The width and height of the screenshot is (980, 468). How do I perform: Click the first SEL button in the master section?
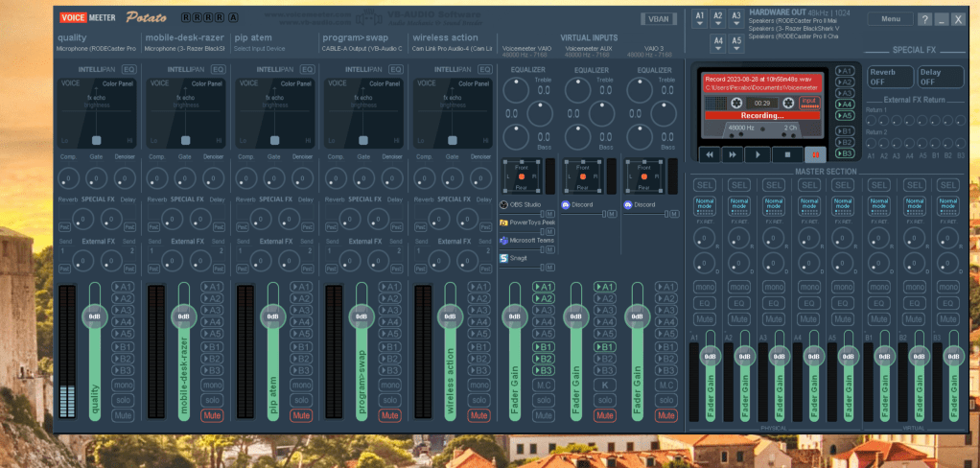coord(705,185)
